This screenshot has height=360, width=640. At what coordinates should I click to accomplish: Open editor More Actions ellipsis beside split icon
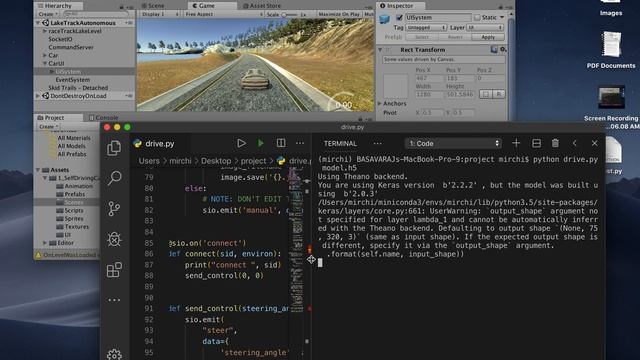(x=300, y=143)
